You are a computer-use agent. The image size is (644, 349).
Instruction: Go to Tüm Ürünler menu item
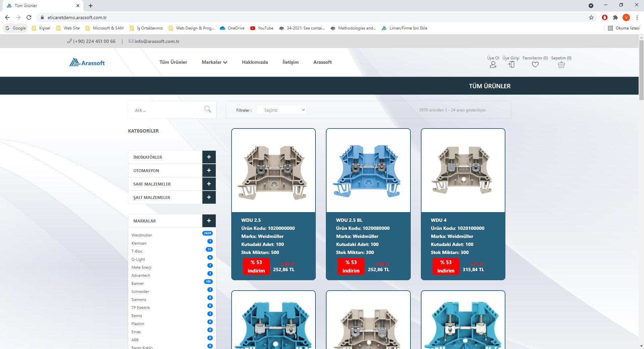173,62
